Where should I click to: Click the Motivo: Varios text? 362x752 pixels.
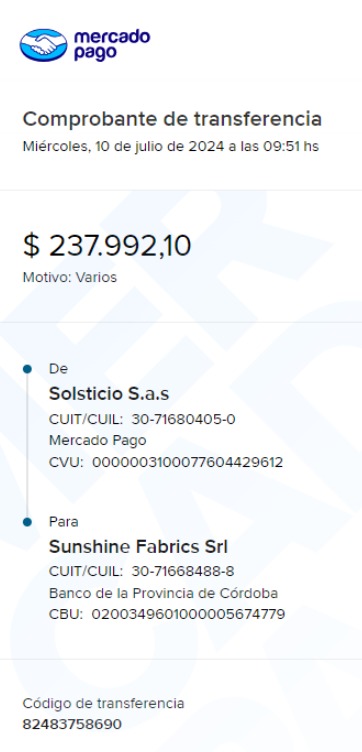tap(70, 277)
